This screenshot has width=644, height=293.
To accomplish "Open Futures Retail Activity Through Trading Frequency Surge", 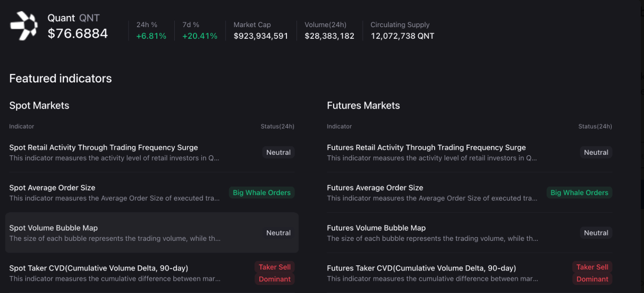I will 426,148.
